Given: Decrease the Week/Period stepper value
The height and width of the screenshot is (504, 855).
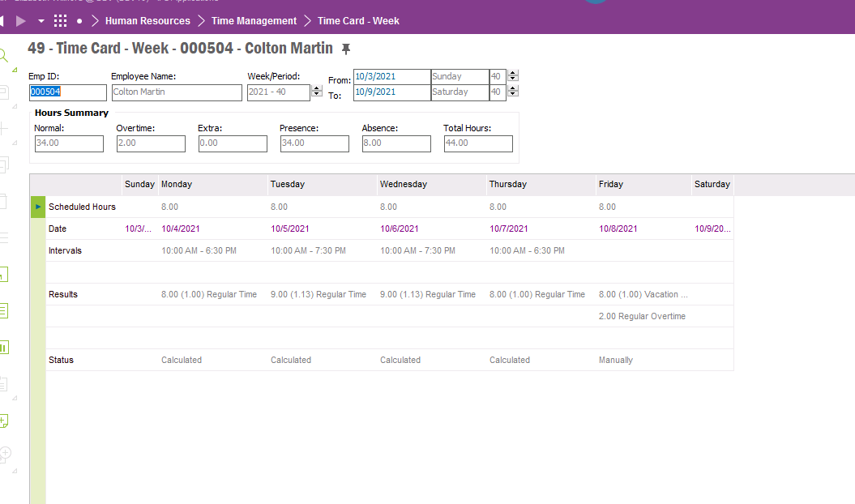Looking at the screenshot, I should [x=317, y=94].
